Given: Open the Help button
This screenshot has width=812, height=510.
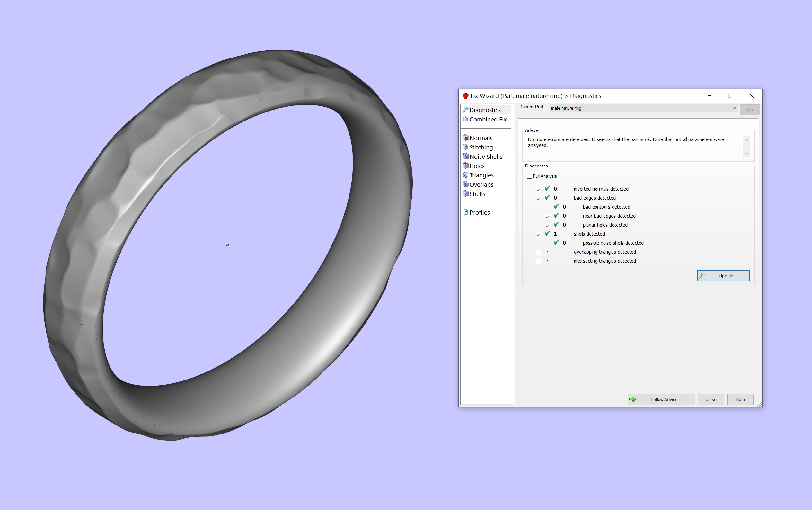Looking at the screenshot, I should (x=740, y=399).
